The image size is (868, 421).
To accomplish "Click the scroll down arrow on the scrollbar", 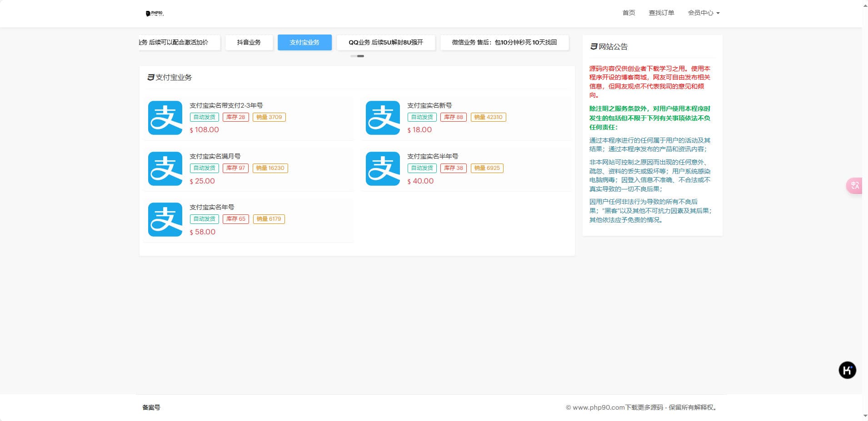I will (865, 416).
